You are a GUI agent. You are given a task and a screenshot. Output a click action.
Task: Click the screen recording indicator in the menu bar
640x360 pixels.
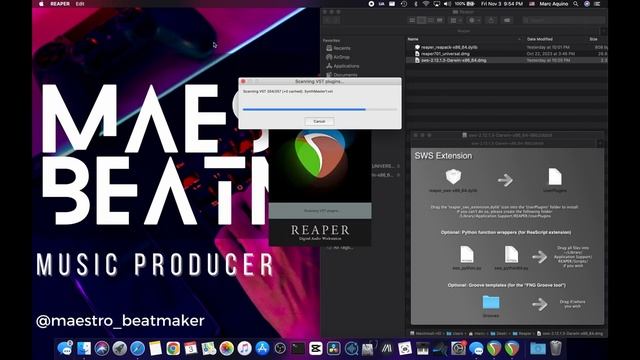[371, 4]
